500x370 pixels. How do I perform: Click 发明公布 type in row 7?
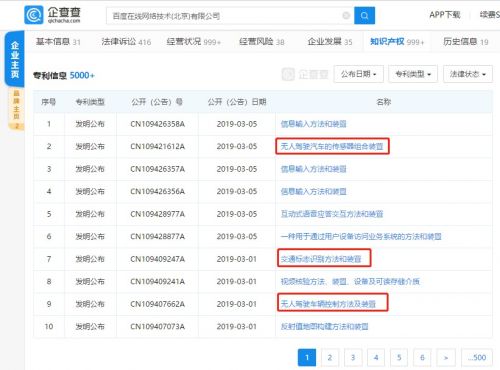[90, 259]
